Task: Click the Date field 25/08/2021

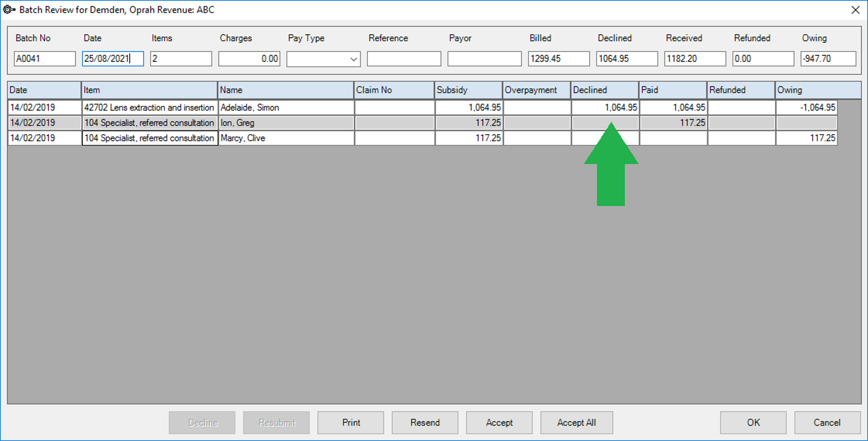Action: [113, 59]
